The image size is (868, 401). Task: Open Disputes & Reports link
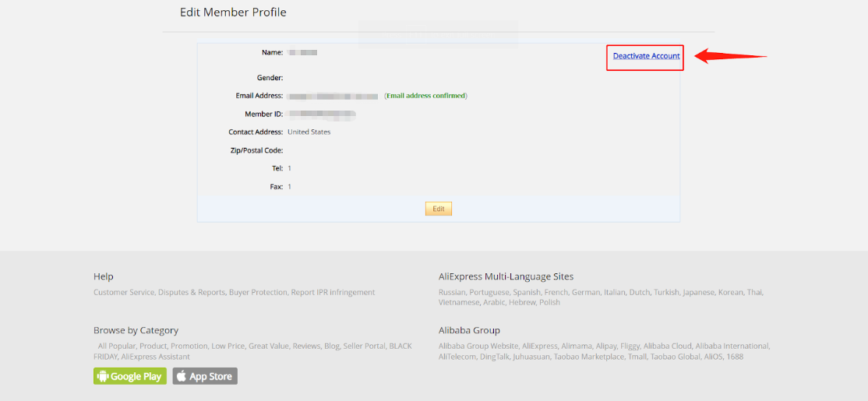tap(192, 292)
